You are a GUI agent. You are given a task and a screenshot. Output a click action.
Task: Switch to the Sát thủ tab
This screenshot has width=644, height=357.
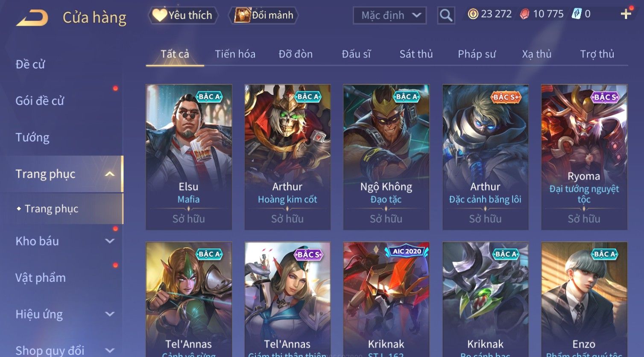(x=416, y=54)
